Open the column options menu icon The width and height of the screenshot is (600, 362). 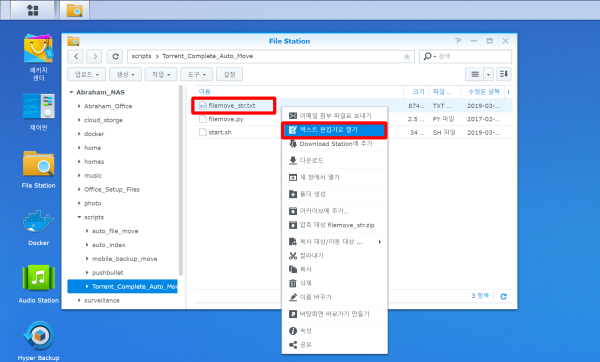click(508, 92)
